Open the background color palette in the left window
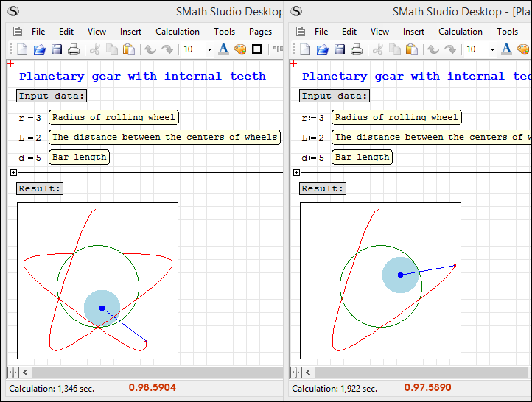The width and height of the screenshot is (532, 402). pos(240,49)
